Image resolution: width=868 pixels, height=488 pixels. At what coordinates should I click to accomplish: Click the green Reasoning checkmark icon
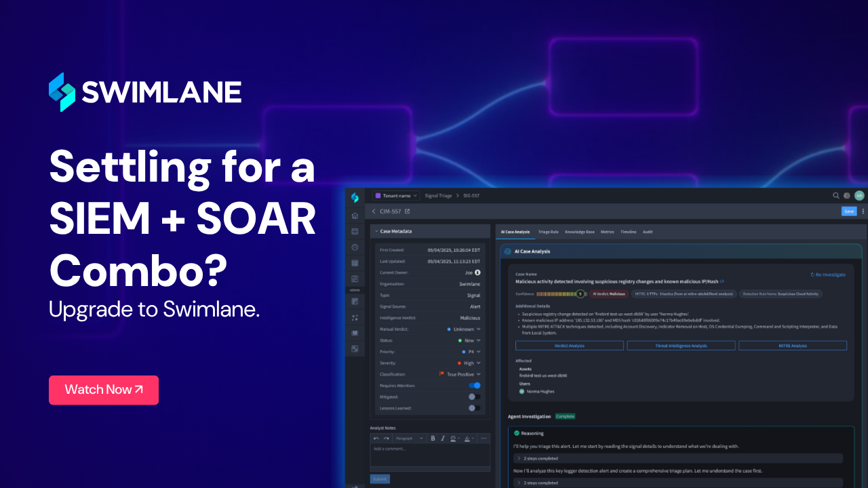point(517,433)
